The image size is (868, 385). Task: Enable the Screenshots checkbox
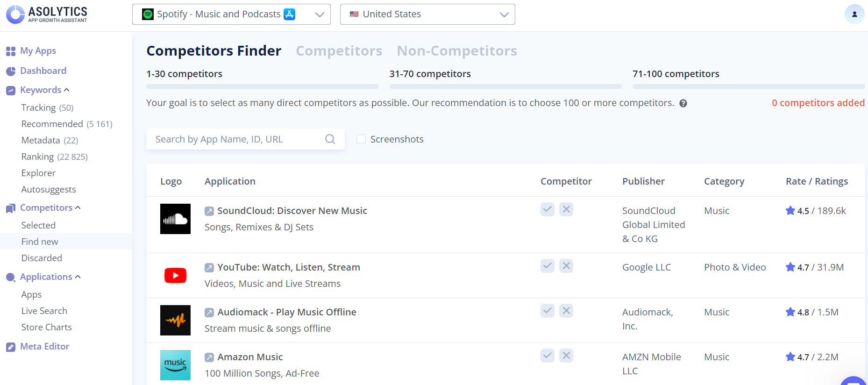pos(361,139)
